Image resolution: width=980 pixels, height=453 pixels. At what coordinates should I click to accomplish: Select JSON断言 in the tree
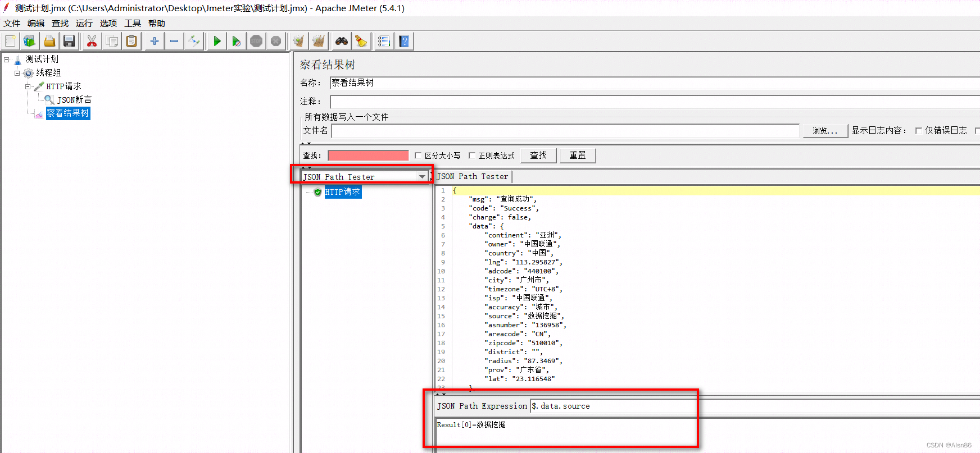point(74,100)
